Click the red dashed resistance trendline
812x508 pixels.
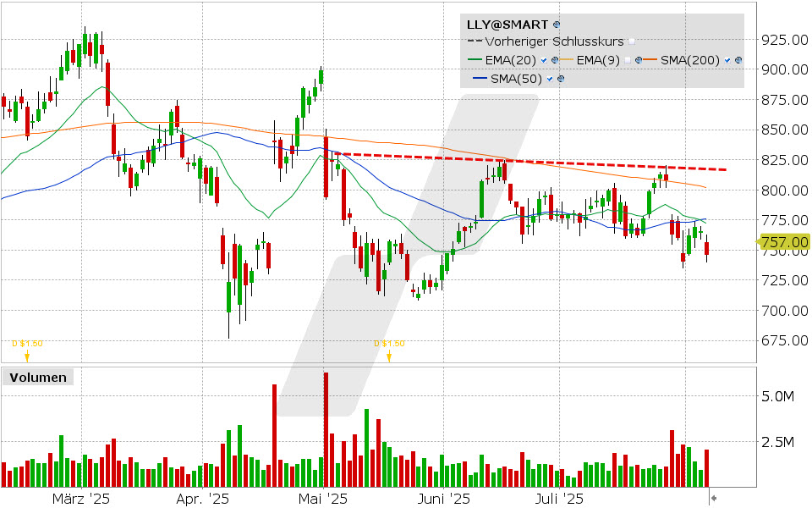[x=531, y=162]
